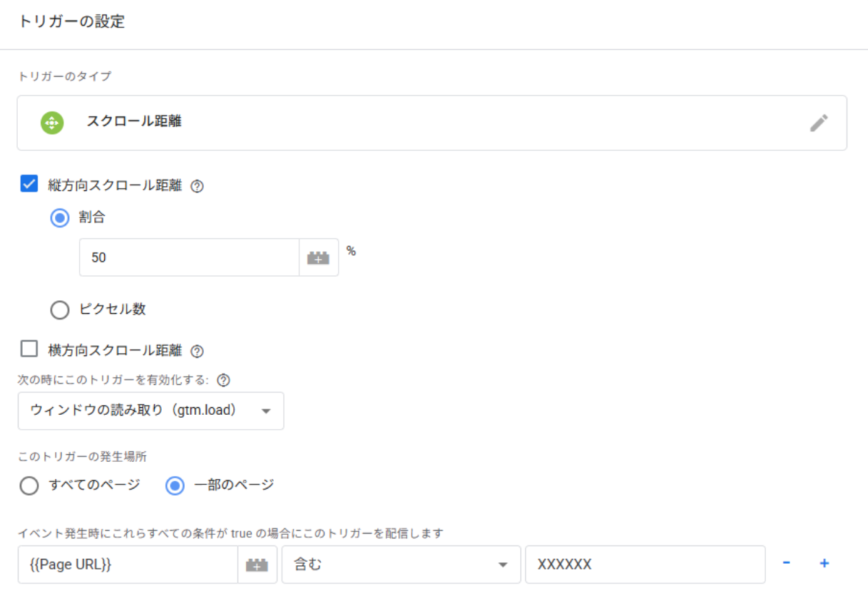The width and height of the screenshot is (868, 601).
Task: Remove the condition row with minus icon
Action: (786, 563)
